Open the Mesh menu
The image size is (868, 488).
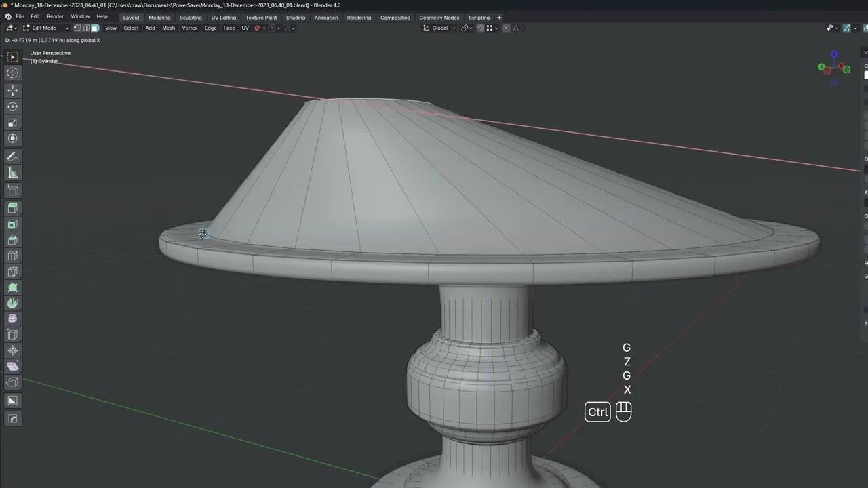(x=168, y=28)
